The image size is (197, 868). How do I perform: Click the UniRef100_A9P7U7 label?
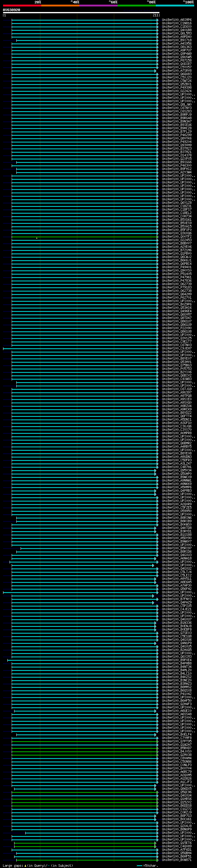click(177, 50)
